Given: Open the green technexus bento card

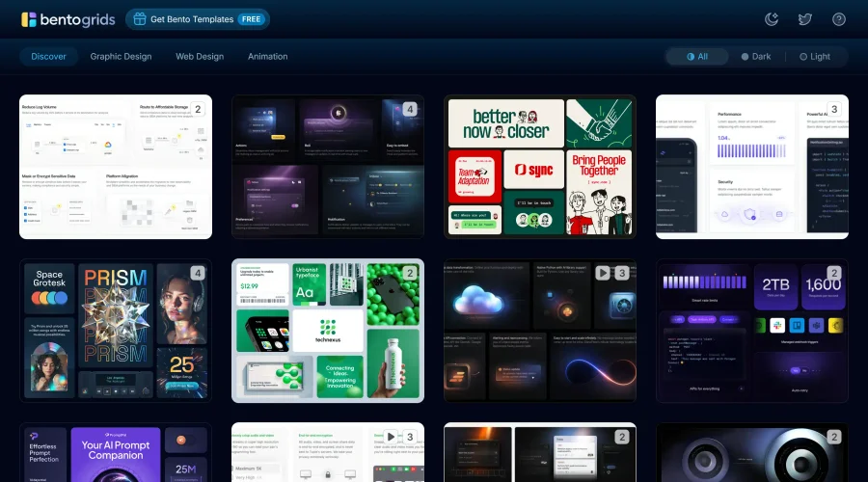Looking at the screenshot, I should pyautogui.click(x=328, y=331).
